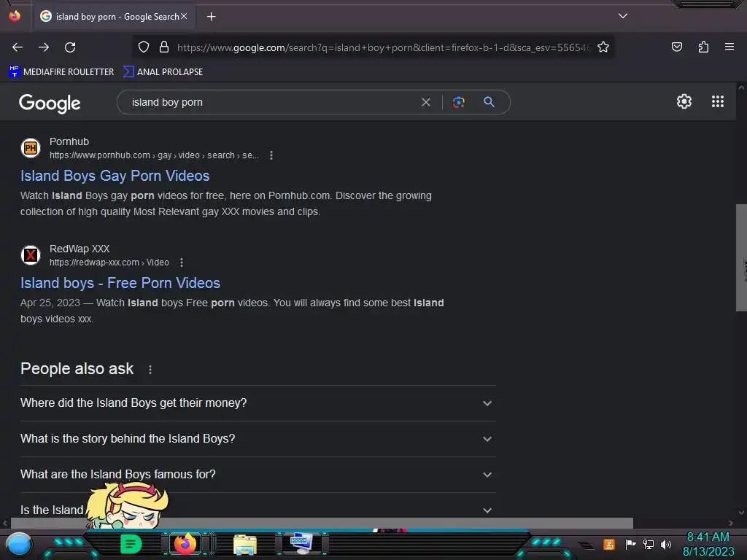Open the RedWap result three-dot menu
Viewport: 747px width, 560px height.
[x=181, y=262]
